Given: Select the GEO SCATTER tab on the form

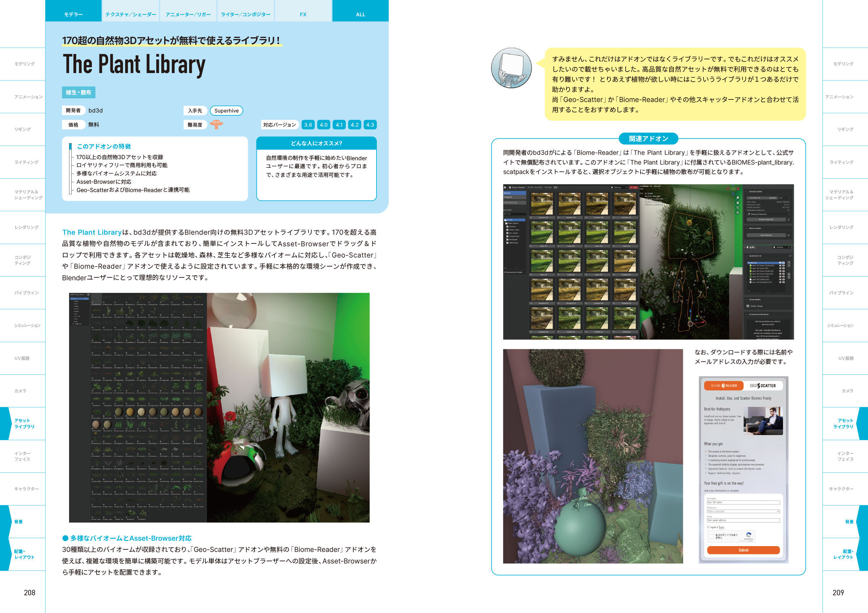Looking at the screenshot, I should click(x=763, y=386).
